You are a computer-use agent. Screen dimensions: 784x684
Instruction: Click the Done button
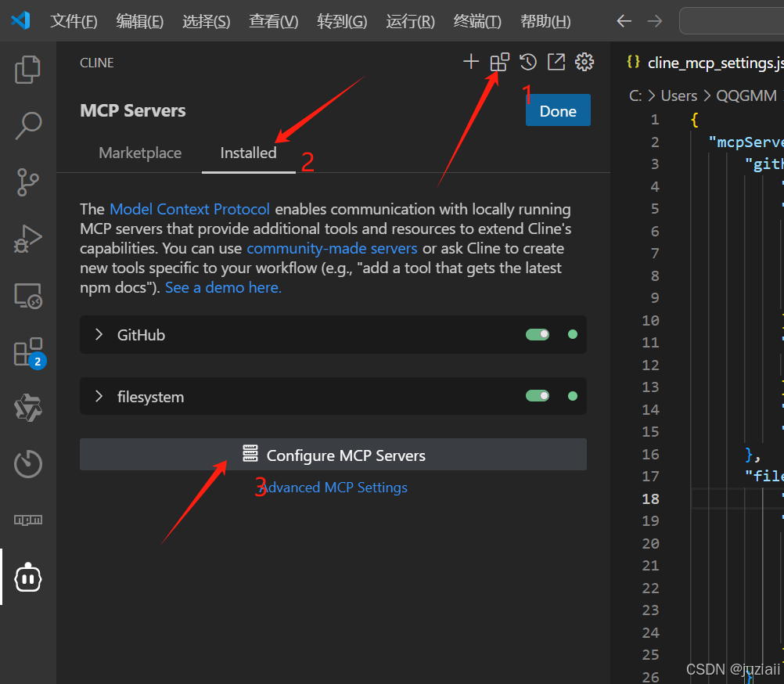[x=558, y=110]
